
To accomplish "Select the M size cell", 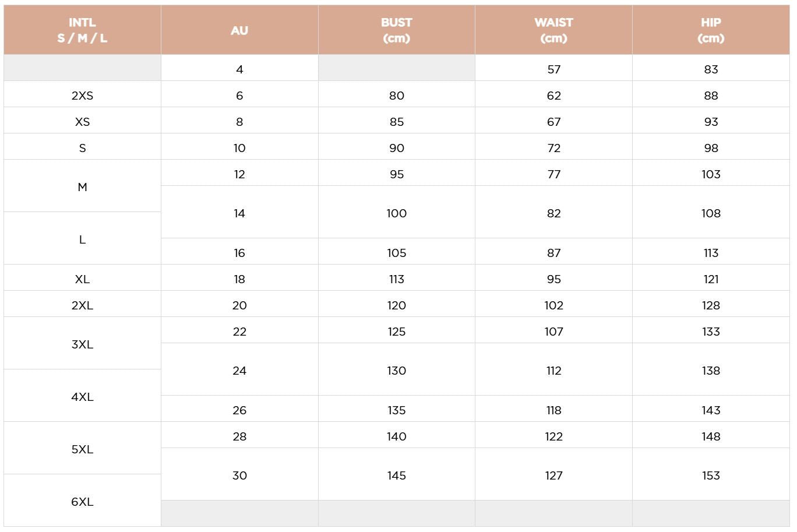I will tap(82, 187).
